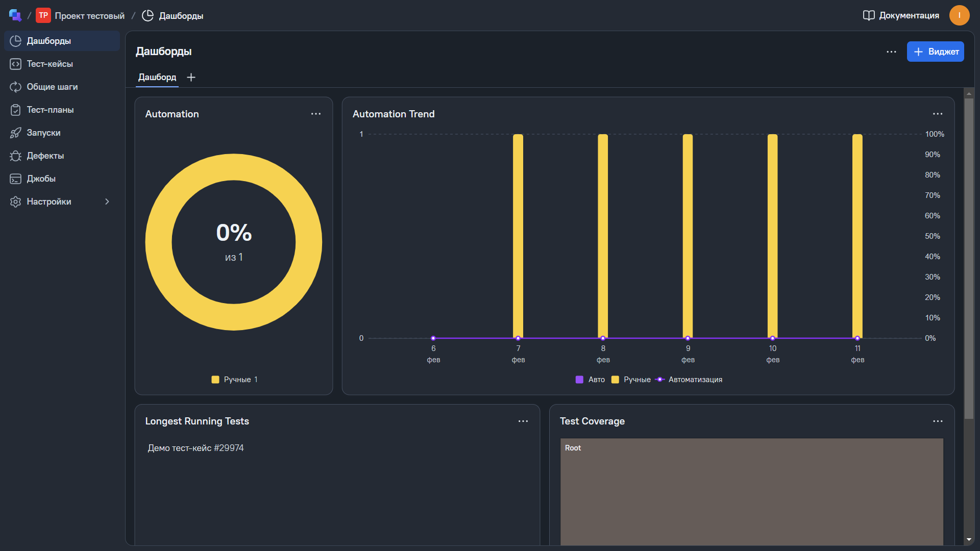Click Ручные yellow swatch in Automation legend

point(215,380)
